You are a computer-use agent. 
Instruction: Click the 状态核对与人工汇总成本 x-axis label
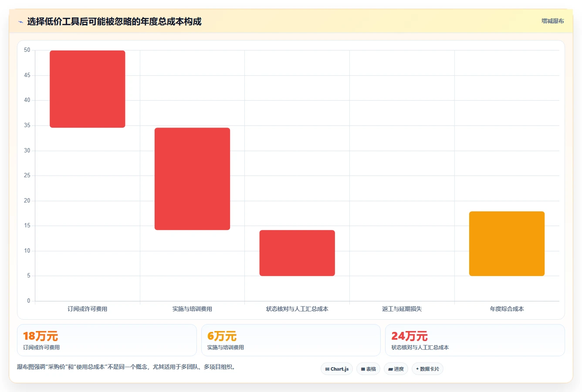click(297, 309)
